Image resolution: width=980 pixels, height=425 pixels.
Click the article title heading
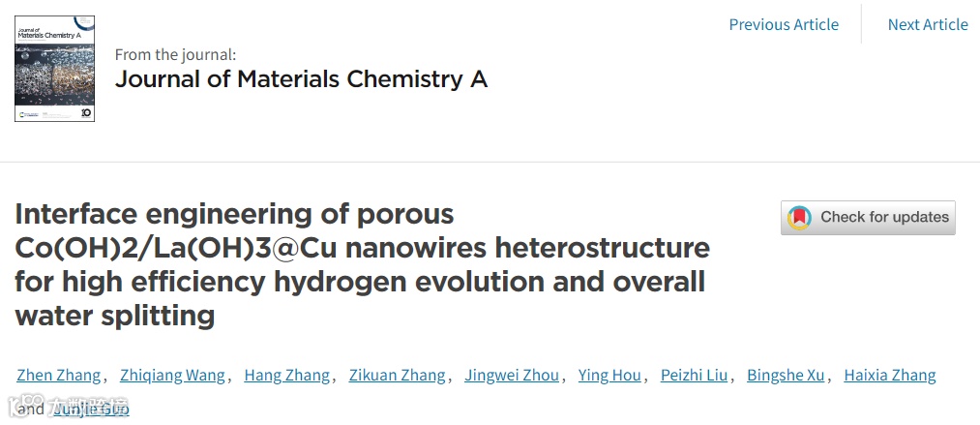point(363,265)
